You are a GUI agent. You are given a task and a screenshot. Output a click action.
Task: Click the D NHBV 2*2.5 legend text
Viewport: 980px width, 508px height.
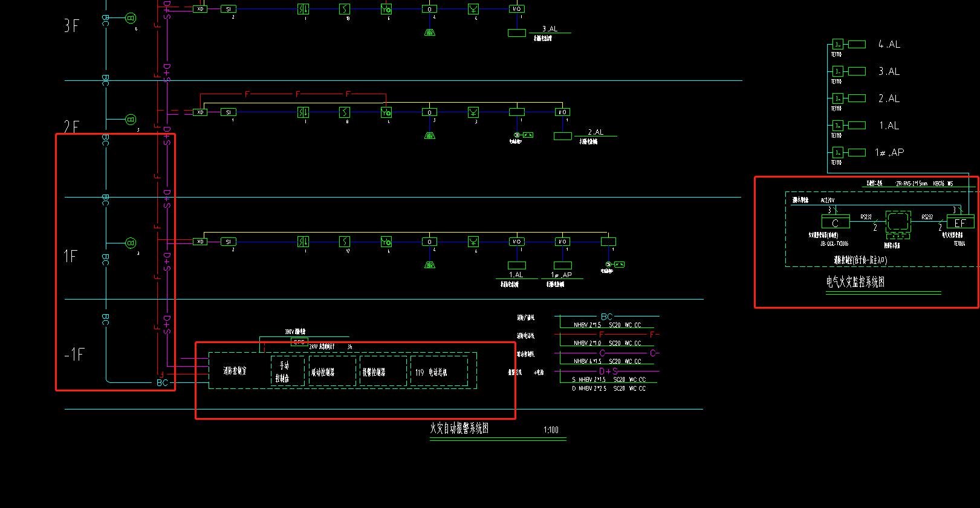pos(589,389)
